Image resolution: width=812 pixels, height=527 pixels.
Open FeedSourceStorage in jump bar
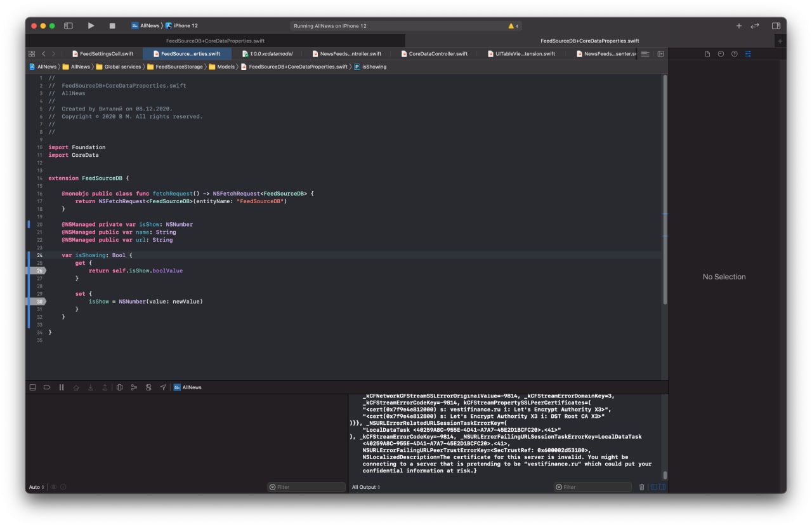click(x=174, y=67)
